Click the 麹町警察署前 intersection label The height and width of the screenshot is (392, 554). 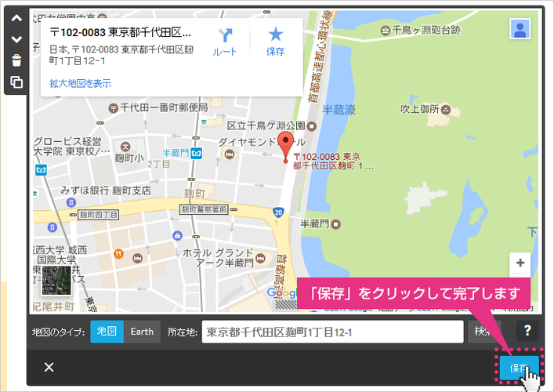coord(204,209)
